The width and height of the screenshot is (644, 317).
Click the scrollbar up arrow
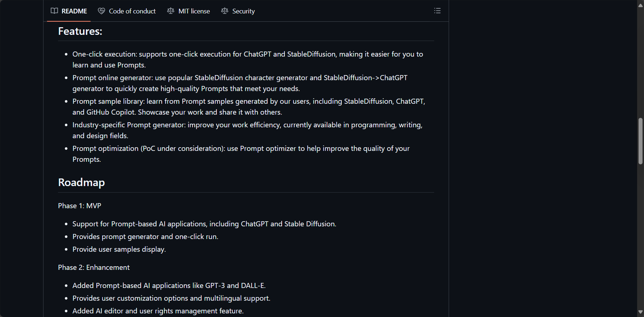(x=640, y=5)
